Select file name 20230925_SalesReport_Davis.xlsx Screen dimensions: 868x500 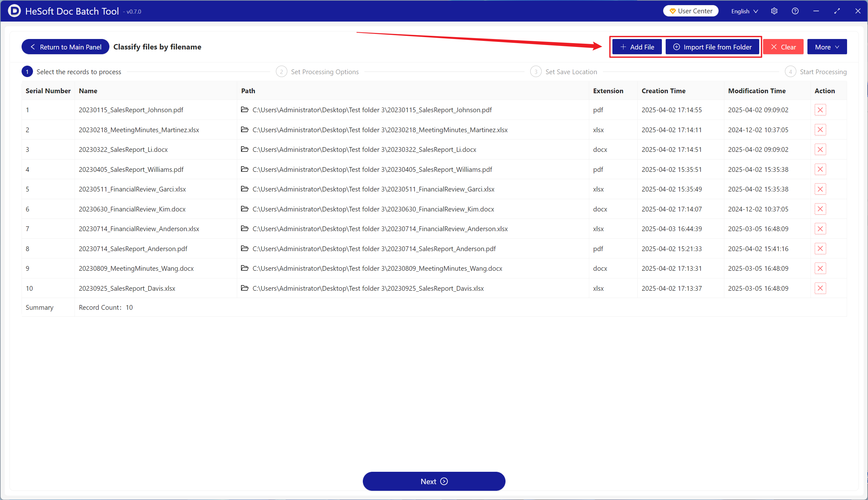(127, 289)
